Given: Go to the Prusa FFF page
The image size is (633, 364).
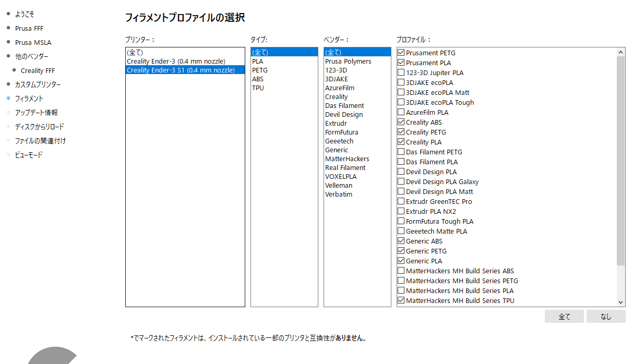Looking at the screenshot, I should [29, 28].
